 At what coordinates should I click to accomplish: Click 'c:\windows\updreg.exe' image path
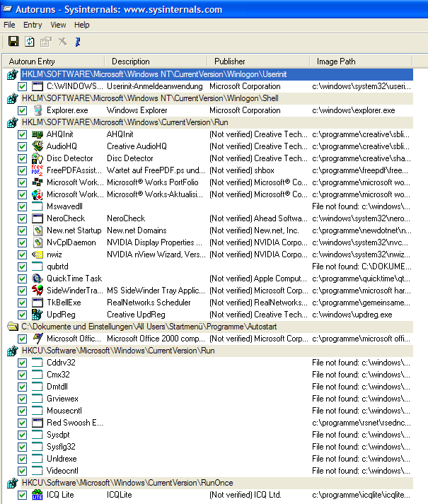(352, 315)
